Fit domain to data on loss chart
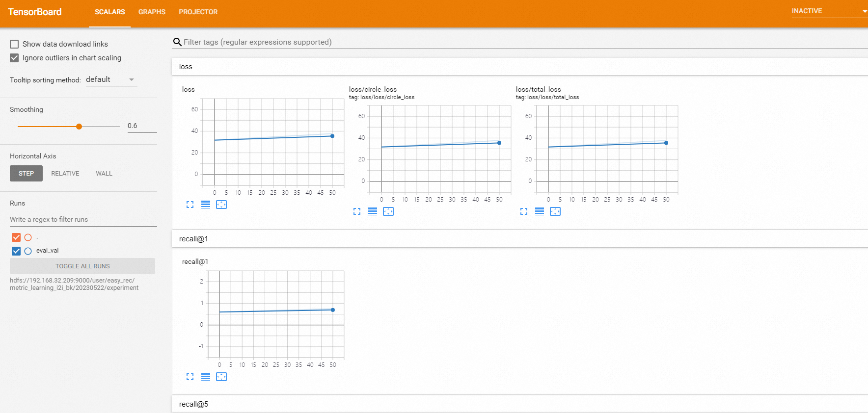 [x=221, y=205]
